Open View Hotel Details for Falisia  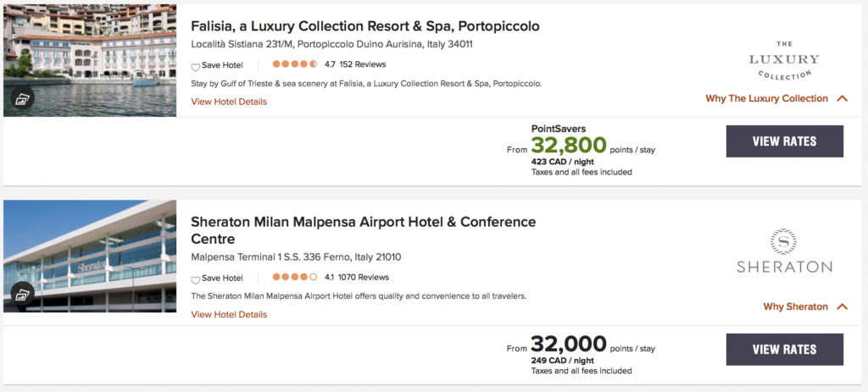pos(229,102)
